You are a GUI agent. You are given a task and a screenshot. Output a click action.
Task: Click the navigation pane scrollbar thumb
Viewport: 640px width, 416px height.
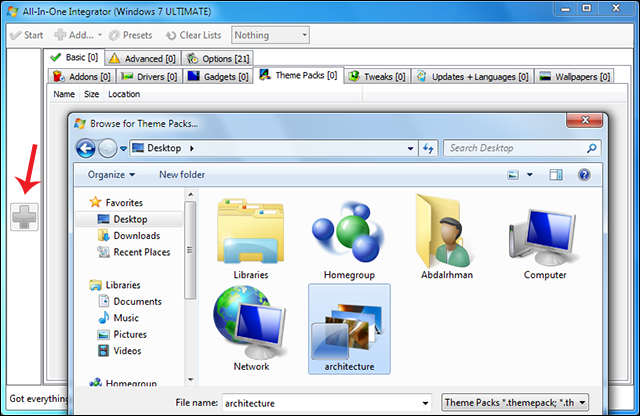(190, 250)
